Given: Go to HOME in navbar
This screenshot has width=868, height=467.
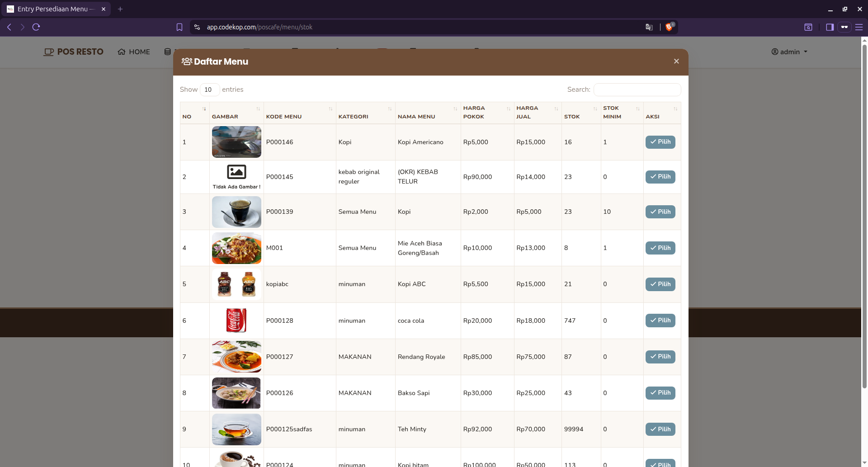Looking at the screenshot, I should coord(134,52).
